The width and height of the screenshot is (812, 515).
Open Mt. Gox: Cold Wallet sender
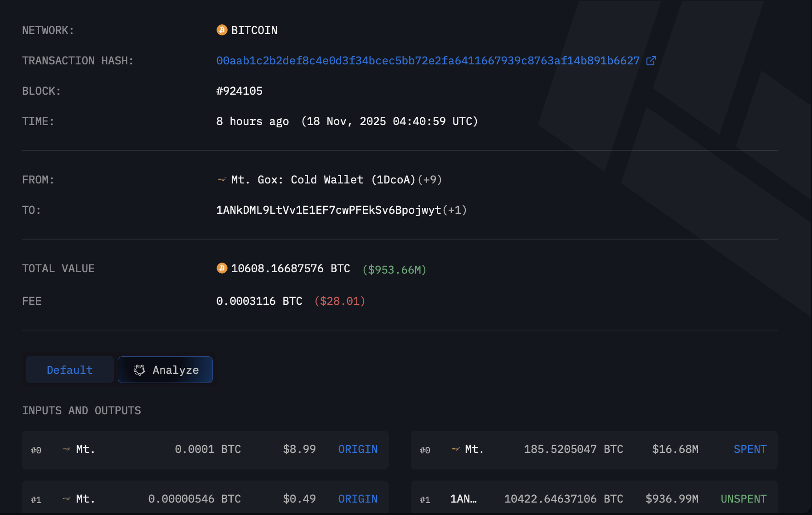click(323, 180)
